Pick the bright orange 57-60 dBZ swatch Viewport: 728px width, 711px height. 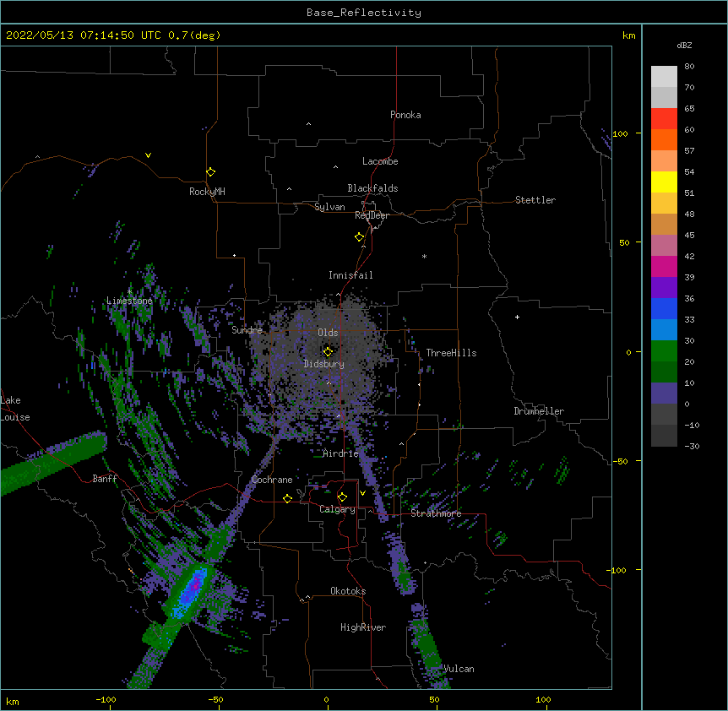click(664, 139)
